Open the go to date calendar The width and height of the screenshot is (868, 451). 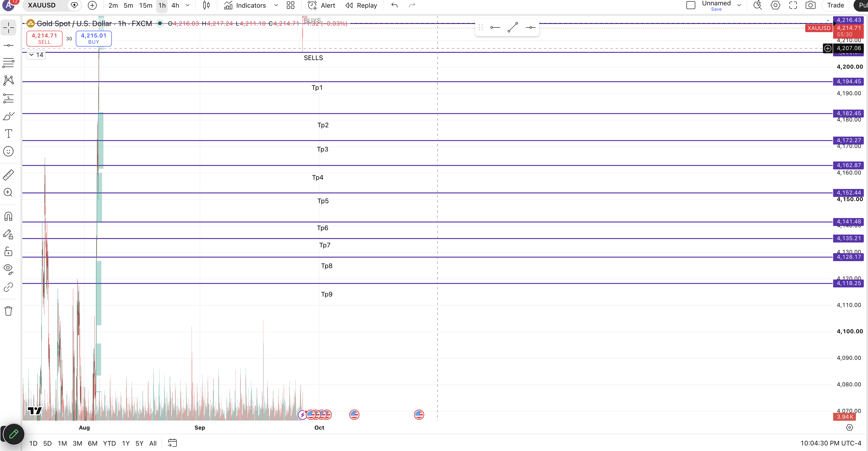172,443
